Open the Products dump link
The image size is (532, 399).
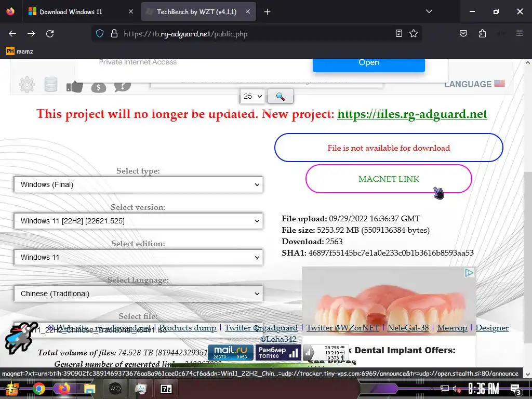click(x=188, y=328)
